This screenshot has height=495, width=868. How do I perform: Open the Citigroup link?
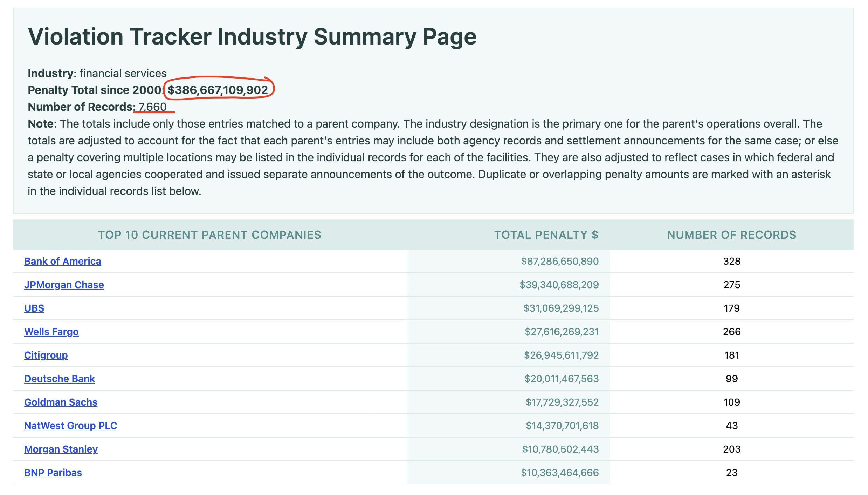pos(46,355)
